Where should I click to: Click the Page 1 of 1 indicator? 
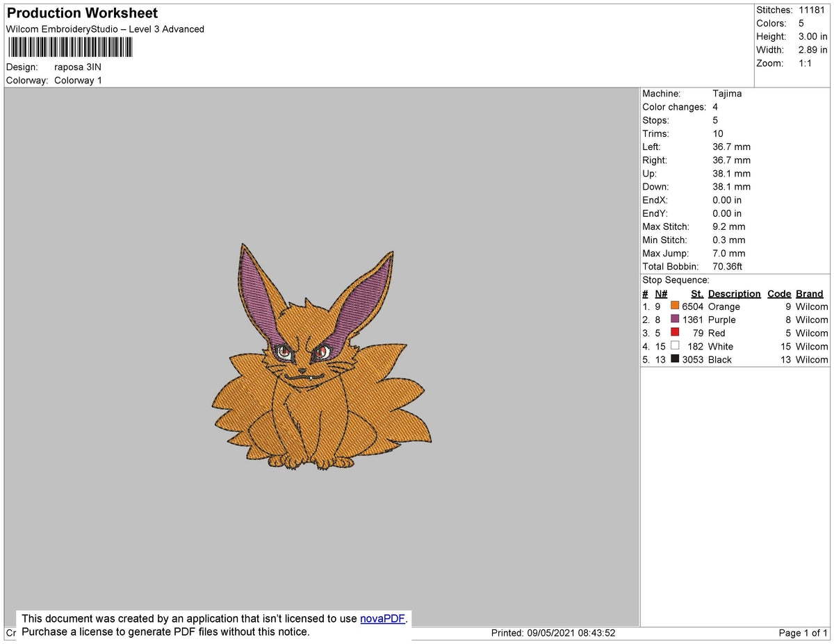(803, 632)
